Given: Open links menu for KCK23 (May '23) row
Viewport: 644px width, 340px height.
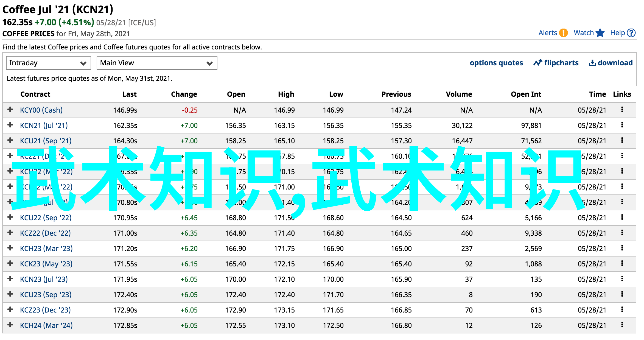Looking at the screenshot, I should pyautogui.click(x=622, y=263).
